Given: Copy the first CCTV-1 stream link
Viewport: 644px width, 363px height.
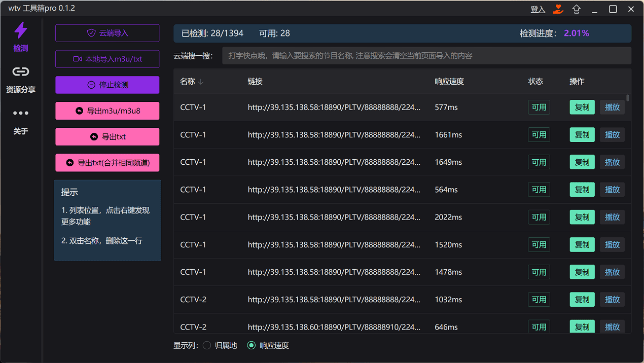Looking at the screenshot, I should (582, 107).
